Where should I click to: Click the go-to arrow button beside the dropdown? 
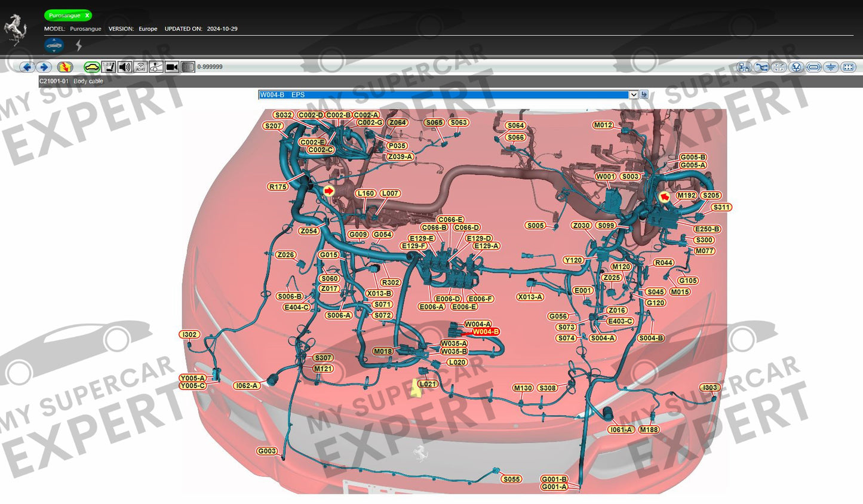644,94
